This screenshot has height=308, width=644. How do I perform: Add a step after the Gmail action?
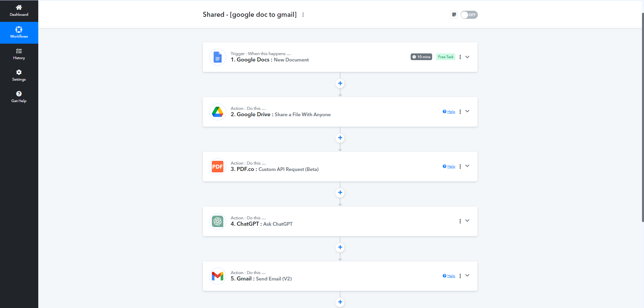(340, 302)
